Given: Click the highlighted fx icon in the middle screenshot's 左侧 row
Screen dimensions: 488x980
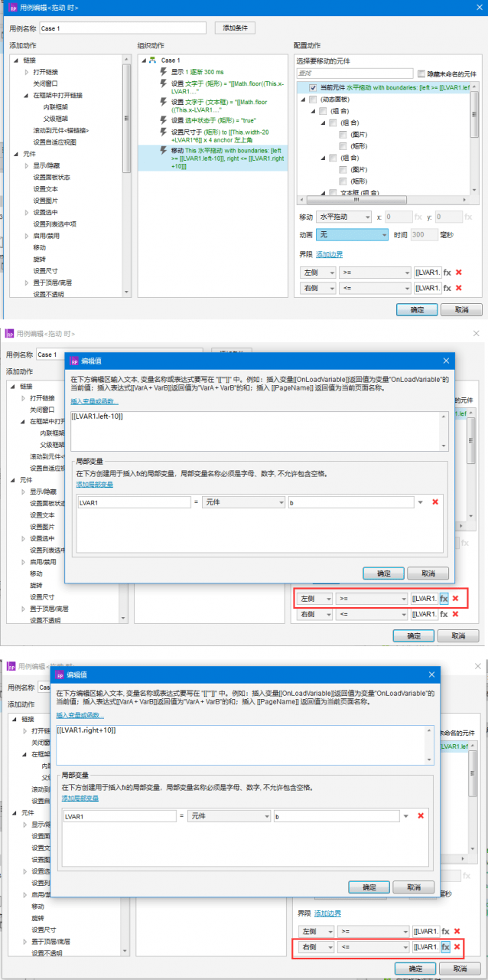Looking at the screenshot, I should click(444, 598).
